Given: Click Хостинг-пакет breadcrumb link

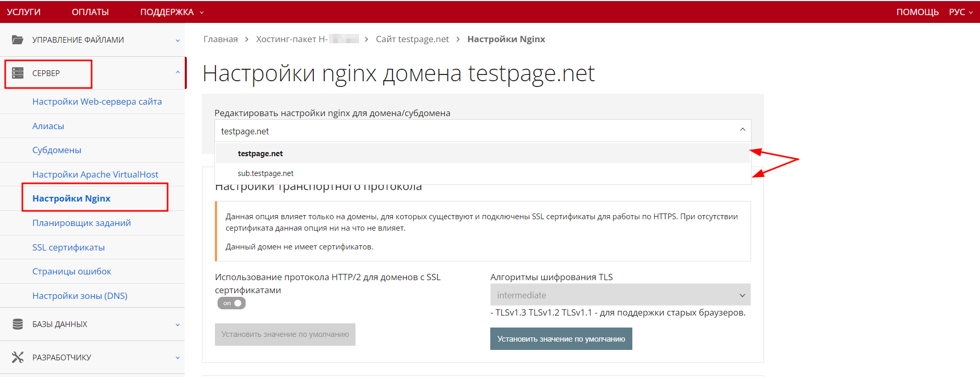Looking at the screenshot, I should [307, 39].
